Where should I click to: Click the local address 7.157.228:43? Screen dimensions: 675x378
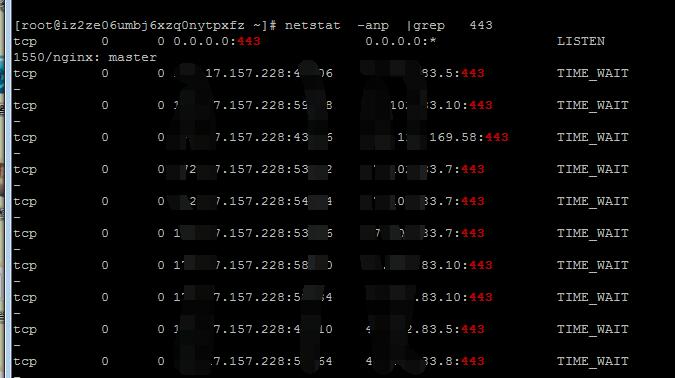pos(261,137)
